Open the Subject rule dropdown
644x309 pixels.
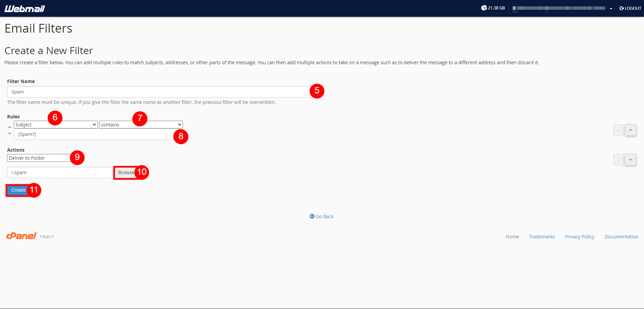coord(55,124)
